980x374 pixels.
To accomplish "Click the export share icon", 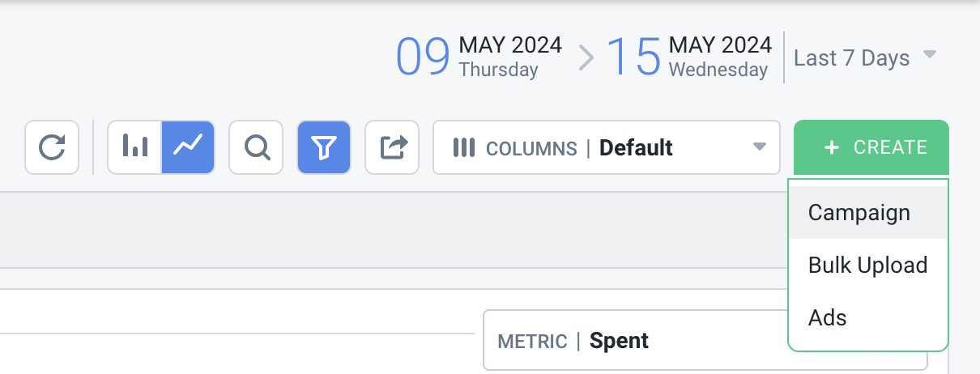I will click(392, 147).
